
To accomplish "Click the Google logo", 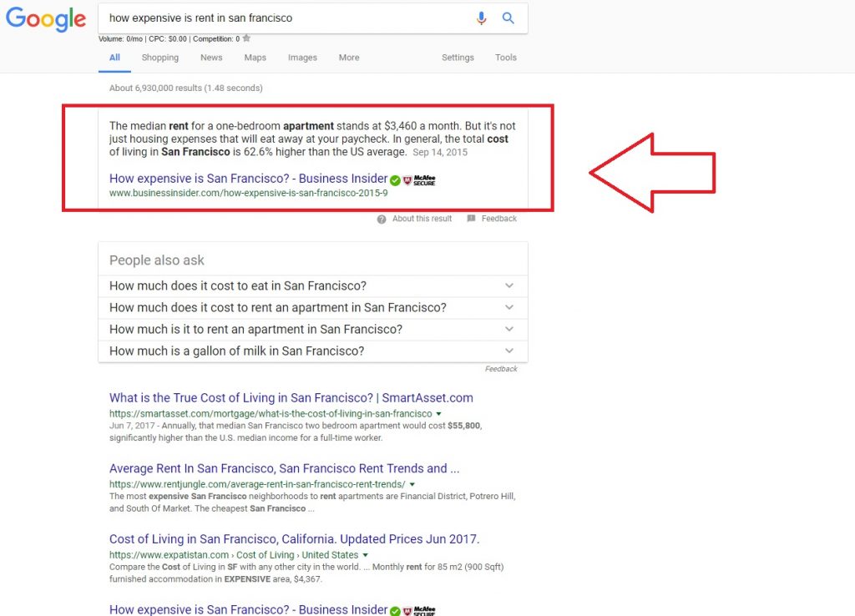I will [x=46, y=19].
